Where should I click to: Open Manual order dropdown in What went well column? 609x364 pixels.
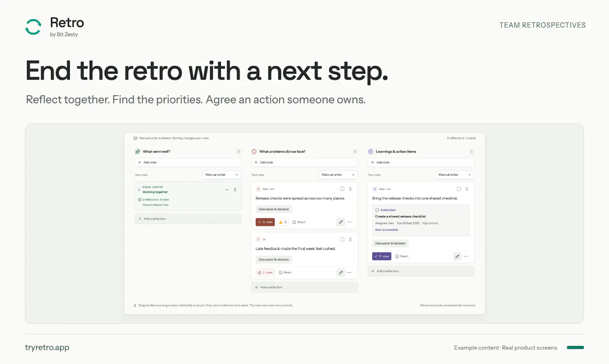coord(222,175)
